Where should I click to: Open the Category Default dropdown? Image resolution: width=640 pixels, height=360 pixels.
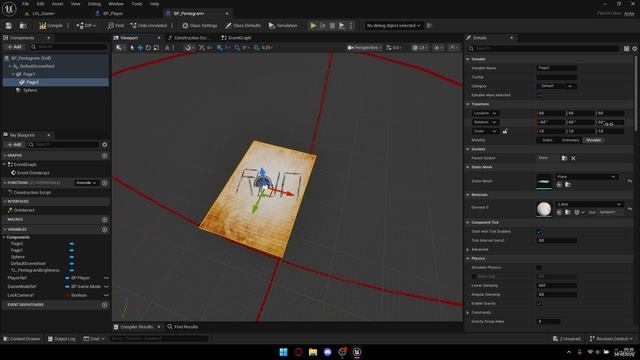click(x=556, y=86)
